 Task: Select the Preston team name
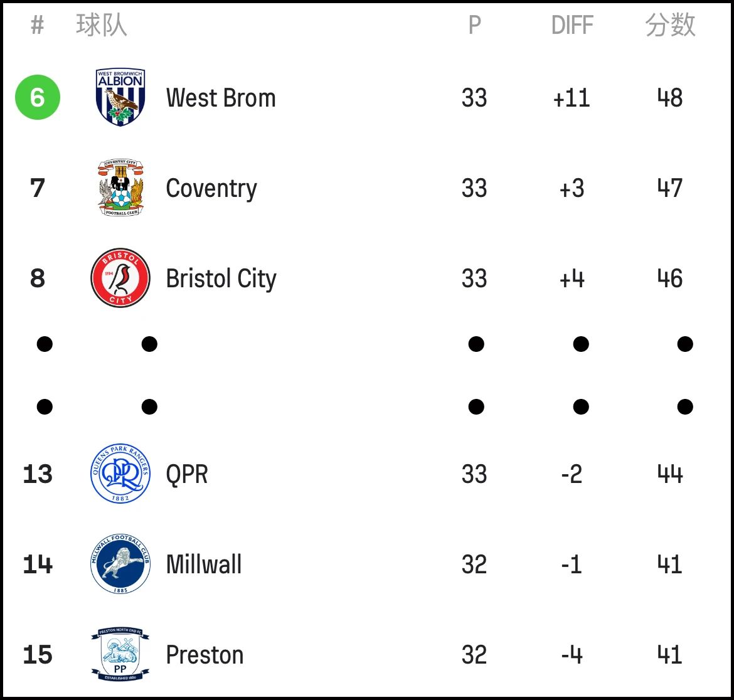click(205, 655)
